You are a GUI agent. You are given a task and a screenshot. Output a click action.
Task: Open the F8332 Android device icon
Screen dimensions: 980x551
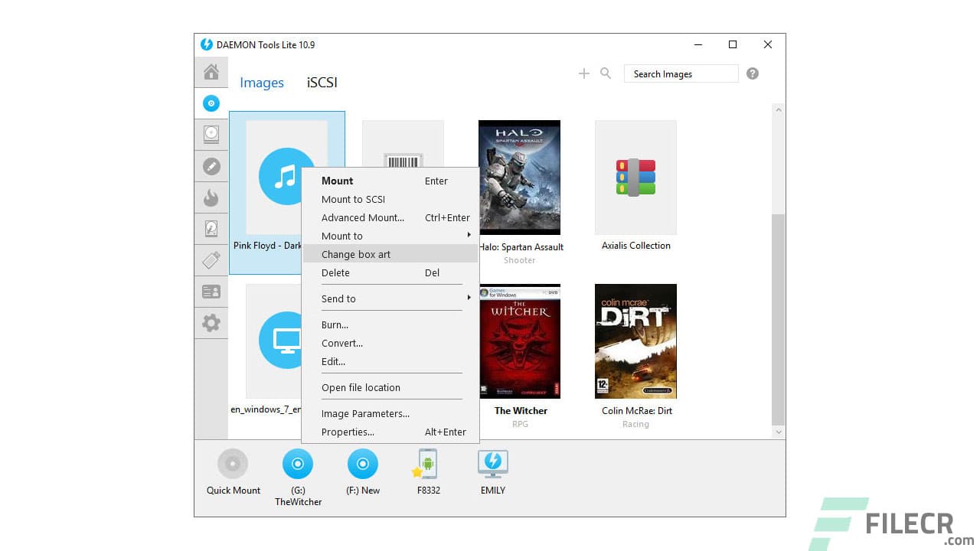point(426,463)
